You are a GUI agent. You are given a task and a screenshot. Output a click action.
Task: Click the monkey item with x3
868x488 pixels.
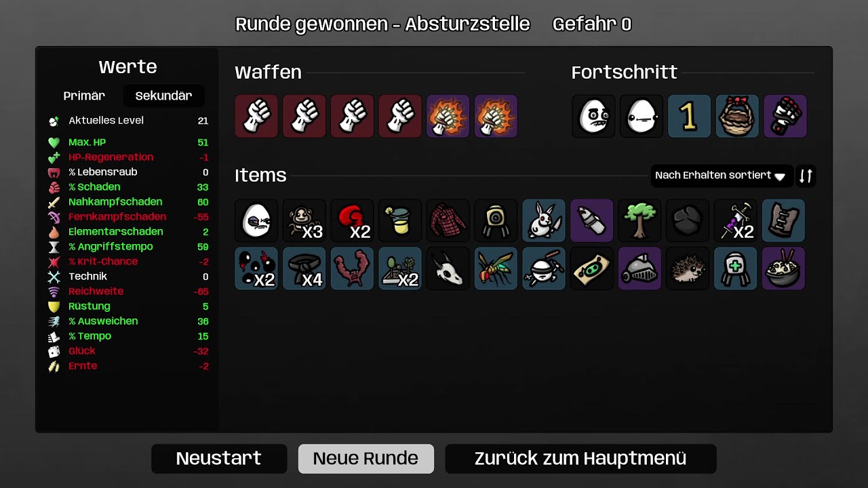tap(304, 221)
